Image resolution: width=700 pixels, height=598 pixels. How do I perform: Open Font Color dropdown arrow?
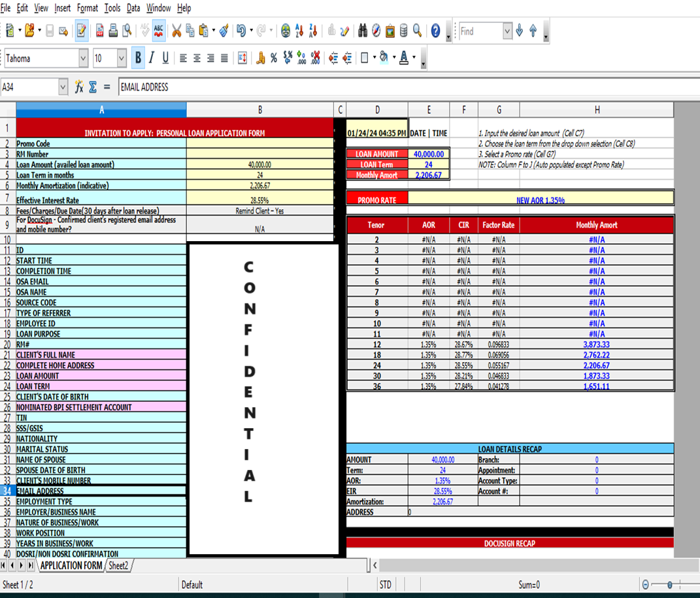pos(414,58)
